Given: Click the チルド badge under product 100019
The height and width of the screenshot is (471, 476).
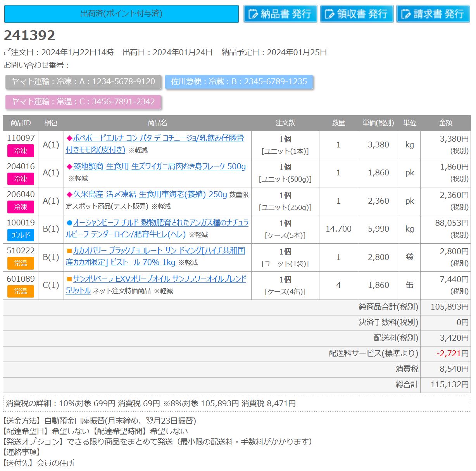Looking at the screenshot, I should (x=21, y=235).
